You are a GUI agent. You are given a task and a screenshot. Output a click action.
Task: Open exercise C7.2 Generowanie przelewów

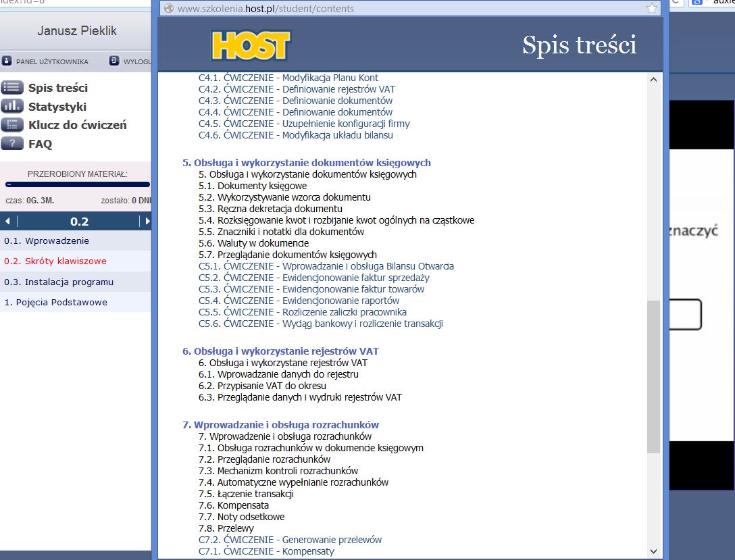click(x=290, y=540)
